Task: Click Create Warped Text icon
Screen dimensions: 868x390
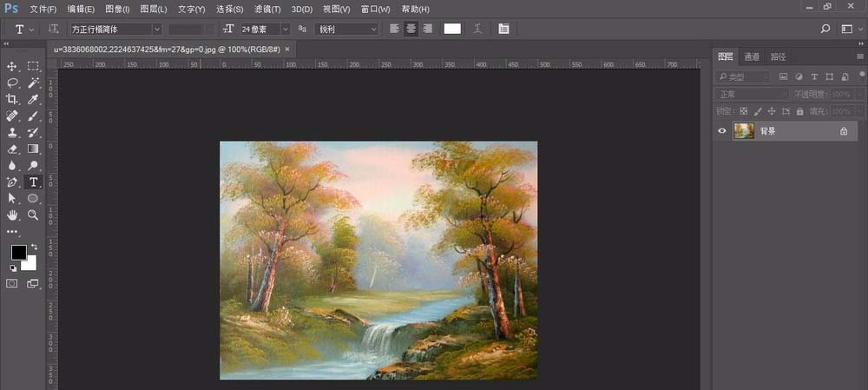Action: pos(477,29)
